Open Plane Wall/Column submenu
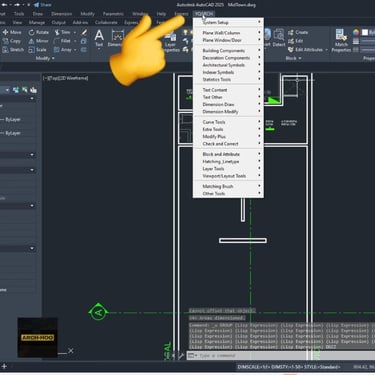 point(228,33)
